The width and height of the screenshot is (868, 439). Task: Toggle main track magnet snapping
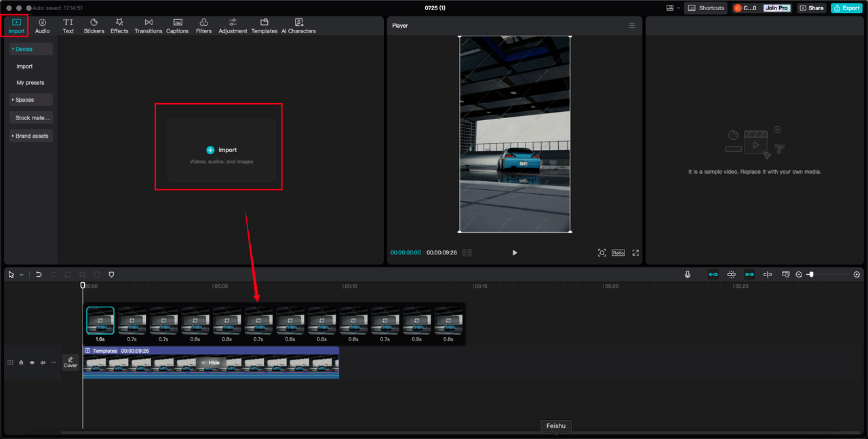click(713, 274)
